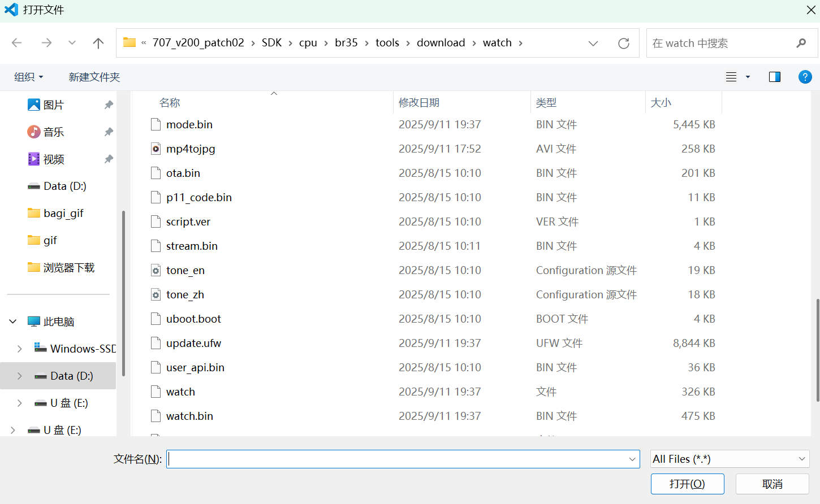
Task: Sort files by 修改日期 column
Action: 419,102
